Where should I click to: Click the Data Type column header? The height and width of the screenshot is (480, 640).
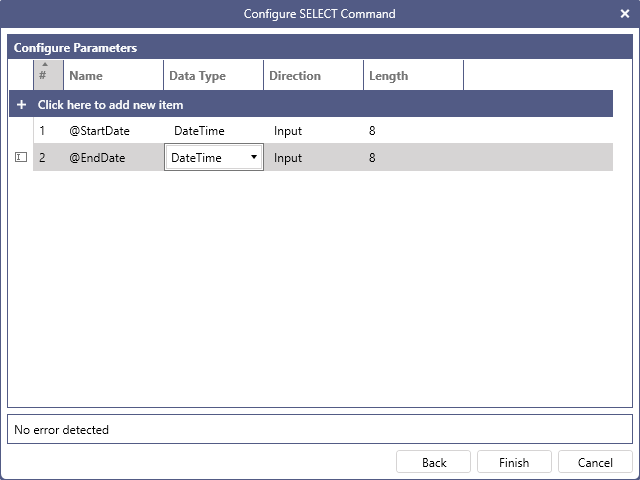tap(213, 76)
